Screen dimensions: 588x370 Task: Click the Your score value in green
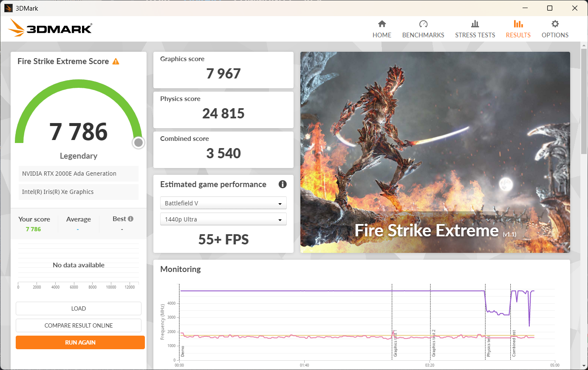click(x=33, y=229)
